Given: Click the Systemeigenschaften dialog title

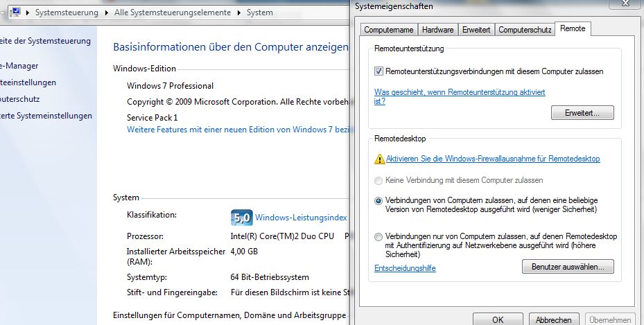Looking at the screenshot, I should tap(394, 6).
